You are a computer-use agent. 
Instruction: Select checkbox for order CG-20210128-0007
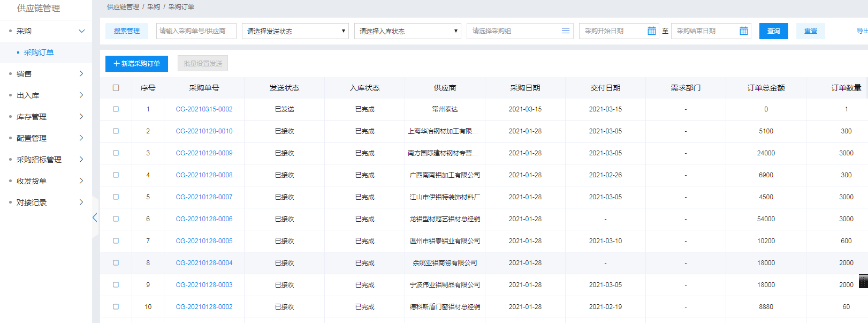[116, 197]
